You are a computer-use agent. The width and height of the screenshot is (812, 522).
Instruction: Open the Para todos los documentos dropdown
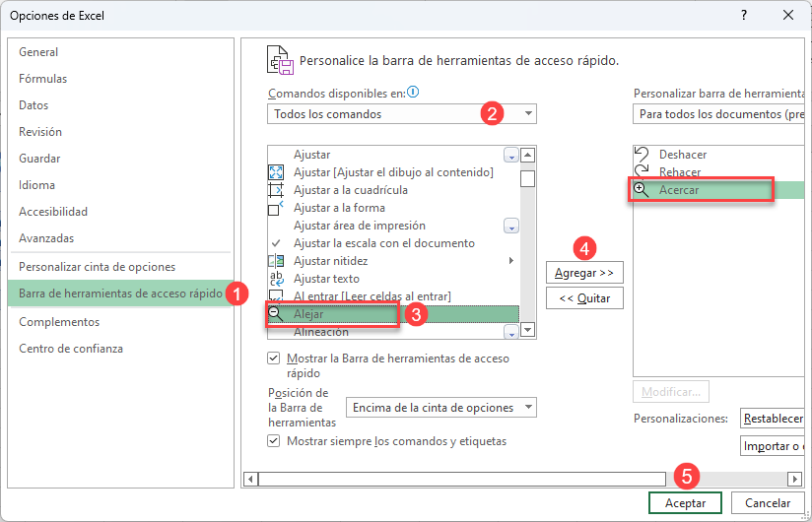tap(718, 114)
